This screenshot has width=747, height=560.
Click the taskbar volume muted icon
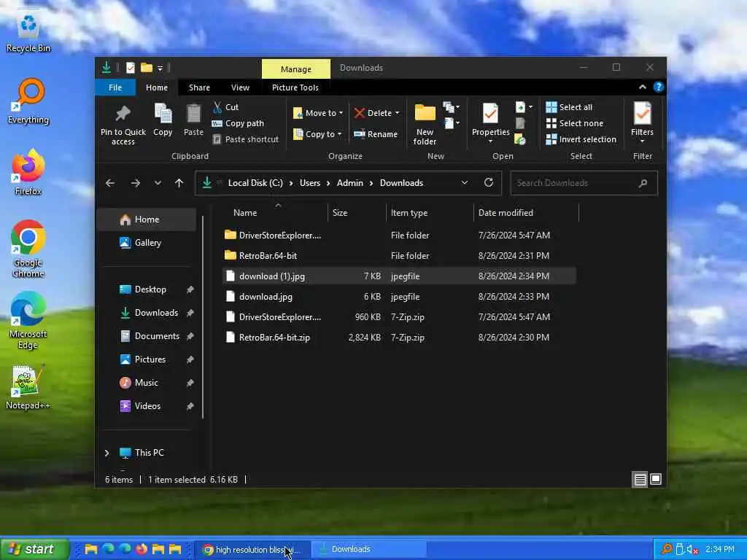tap(692, 550)
